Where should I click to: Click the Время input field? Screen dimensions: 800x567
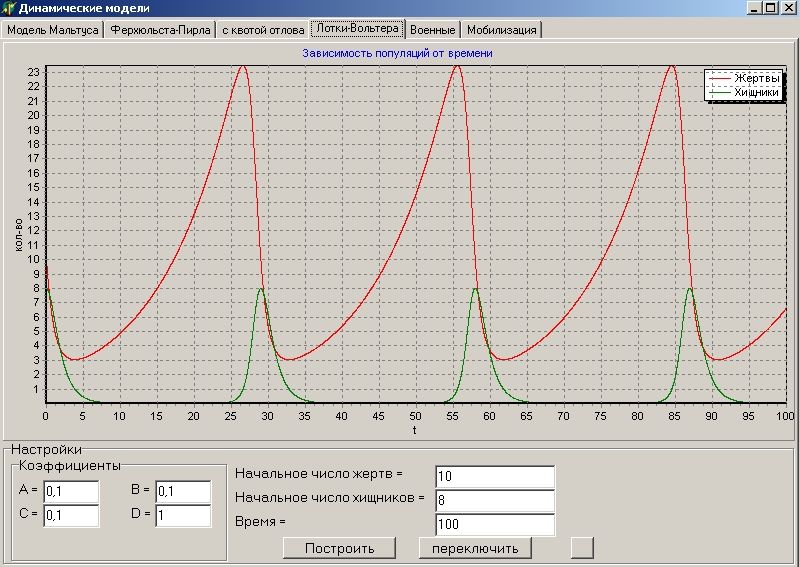[494, 524]
